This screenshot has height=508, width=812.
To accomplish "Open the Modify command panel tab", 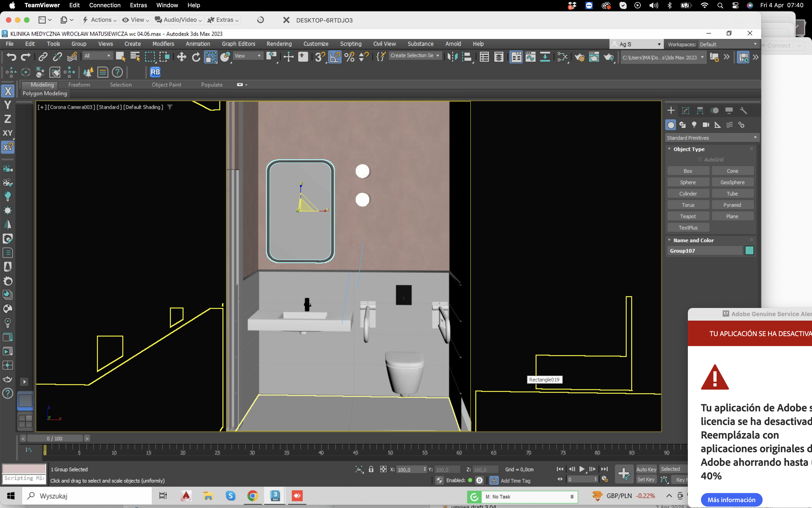I will click(x=686, y=110).
